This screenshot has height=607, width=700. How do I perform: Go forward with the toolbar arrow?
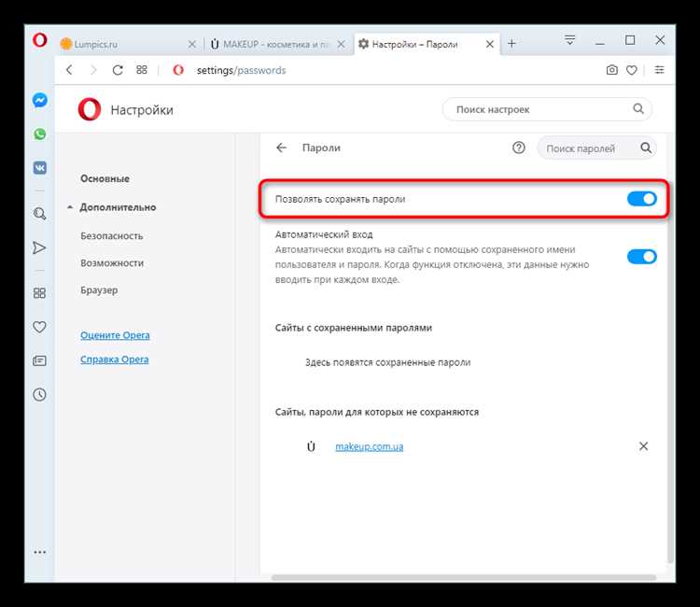click(93, 70)
